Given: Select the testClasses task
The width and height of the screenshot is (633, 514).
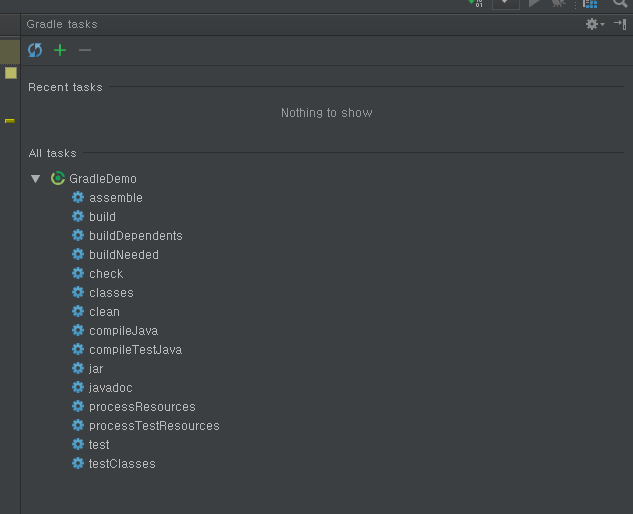Looking at the screenshot, I should (122, 464).
